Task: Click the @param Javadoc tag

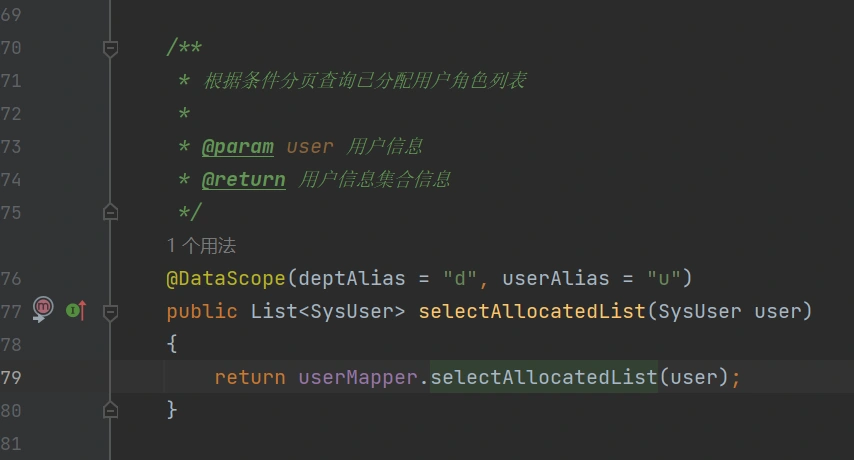Action: (x=237, y=146)
